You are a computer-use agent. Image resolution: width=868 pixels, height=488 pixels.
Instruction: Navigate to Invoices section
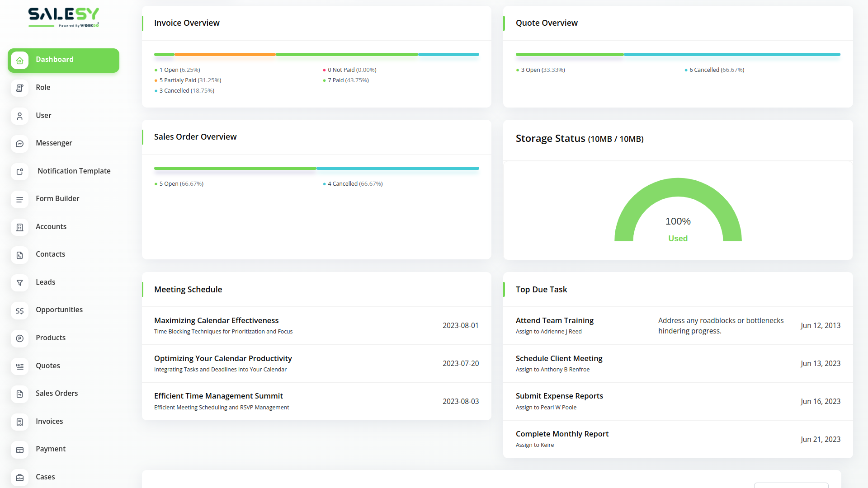click(x=49, y=422)
